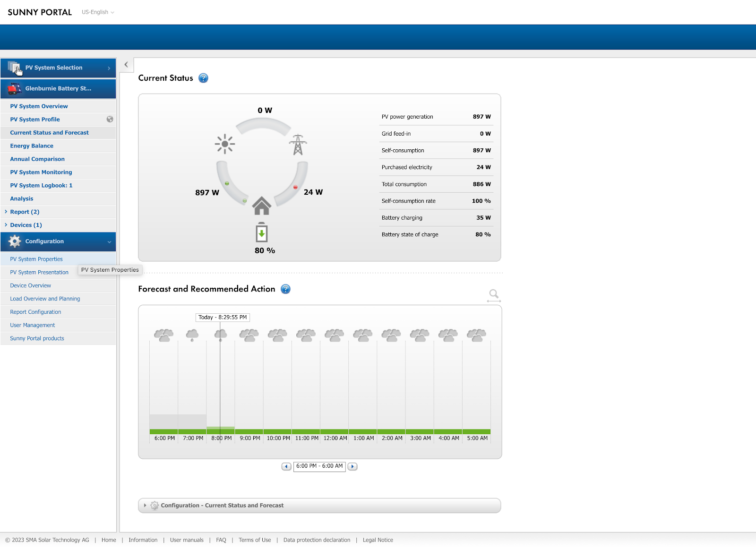Open the 6:00 PM - 6:00 AM range selector

[319, 466]
